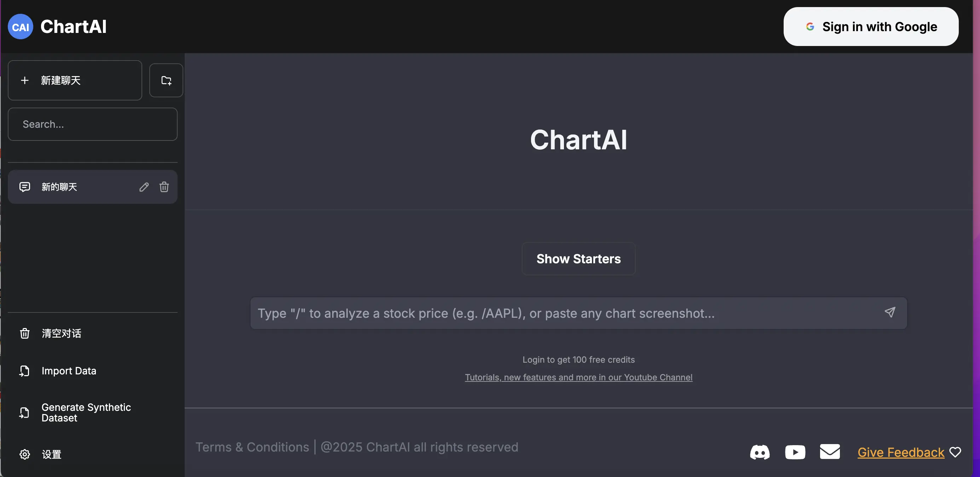Open the YouTube icon in footer
The width and height of the screenshot is (980, 477).
pyautogui.click(x=795, y=452)
